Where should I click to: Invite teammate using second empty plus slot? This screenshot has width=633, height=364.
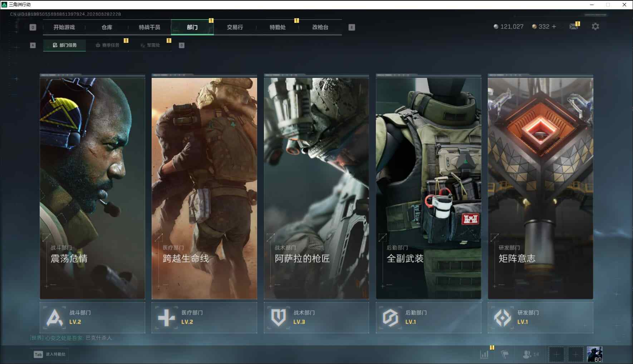tap(575, 354)
